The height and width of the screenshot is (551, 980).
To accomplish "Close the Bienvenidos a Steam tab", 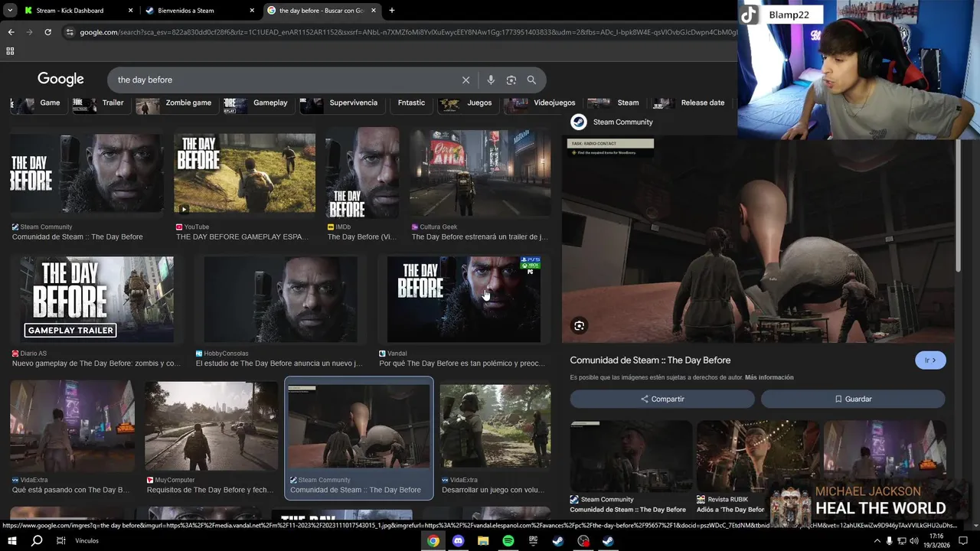I will tap(252, 11).
